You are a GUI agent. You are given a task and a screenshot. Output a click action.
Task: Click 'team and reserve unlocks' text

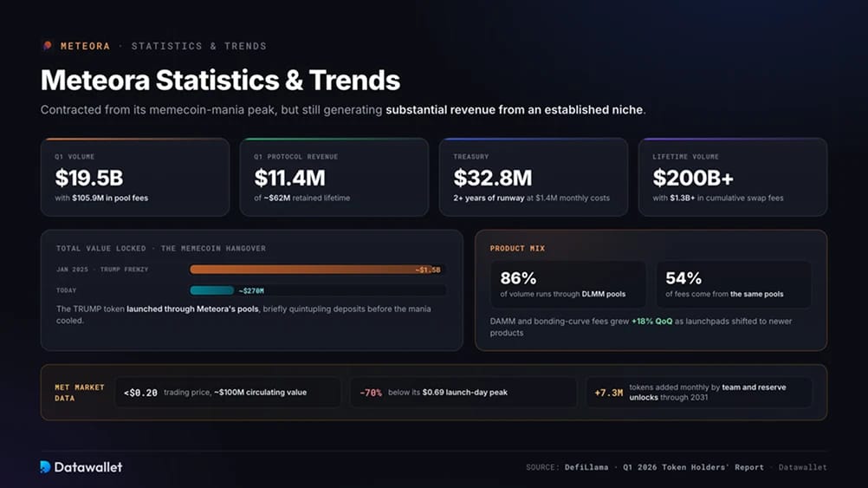(708, 392)
